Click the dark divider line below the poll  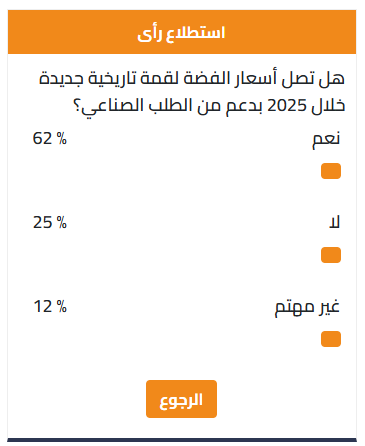pyautogui.click(x=182, y=440)
